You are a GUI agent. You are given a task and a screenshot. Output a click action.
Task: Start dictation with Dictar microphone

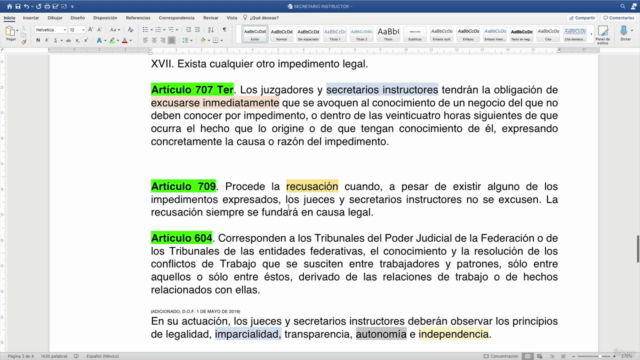point(624,33)
